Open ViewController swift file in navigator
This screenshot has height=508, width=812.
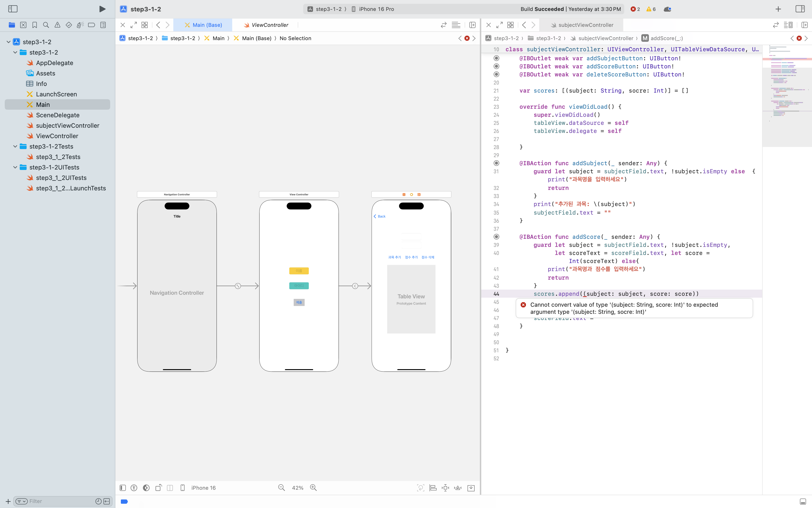[57, 136]
